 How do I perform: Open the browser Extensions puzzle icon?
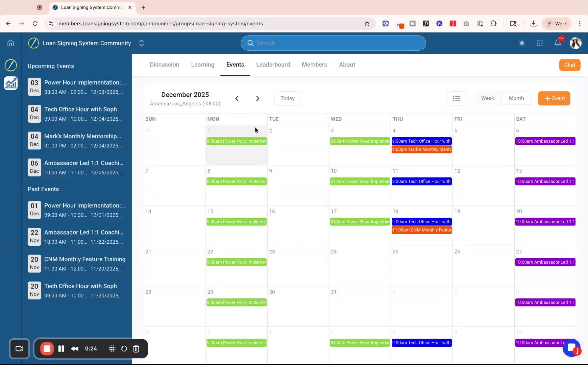(x=493, y=24)
